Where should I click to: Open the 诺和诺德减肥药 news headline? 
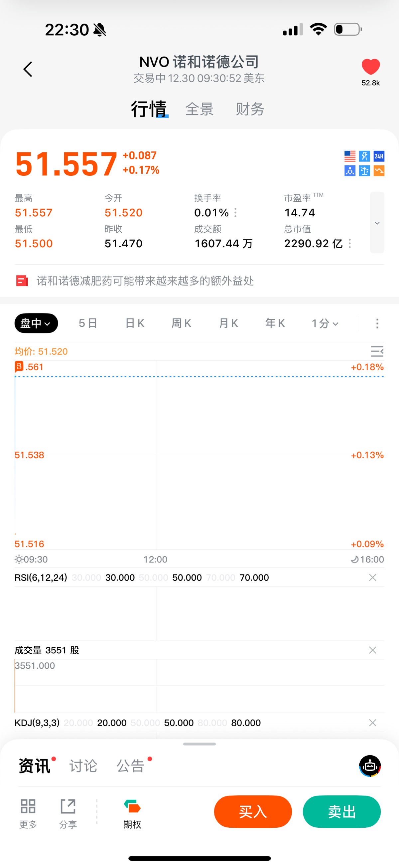click(145, 281)
